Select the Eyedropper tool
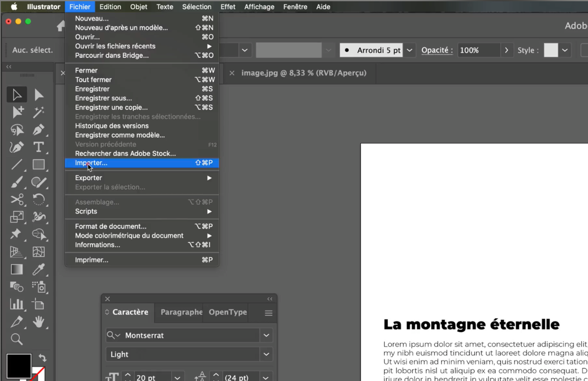Viewport: 588px width, 381px height. (39, 269)
